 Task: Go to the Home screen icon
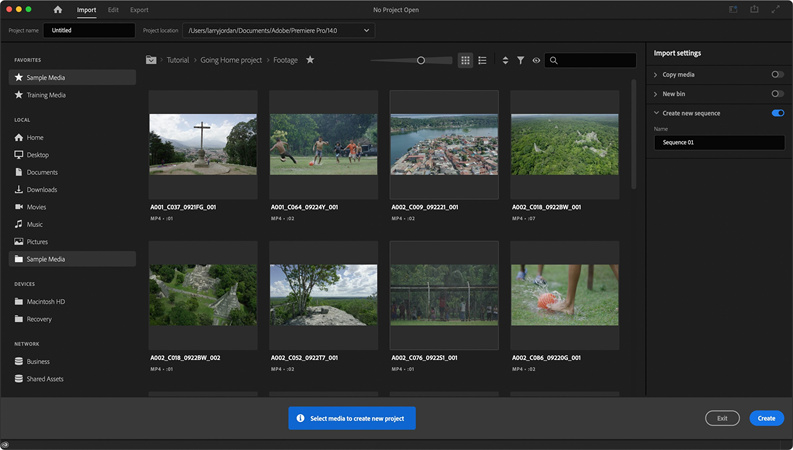pos(58,10)
